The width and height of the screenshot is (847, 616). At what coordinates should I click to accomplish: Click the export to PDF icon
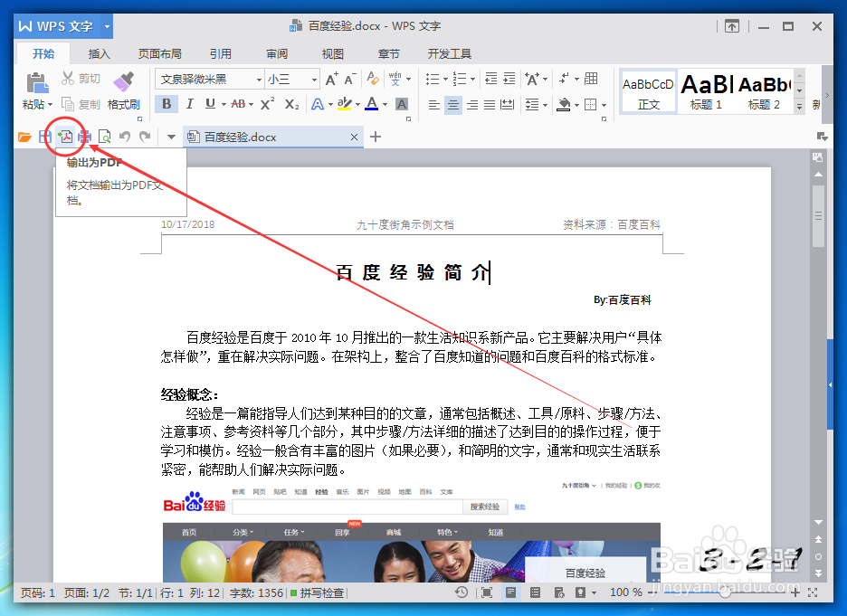[65, 137]
